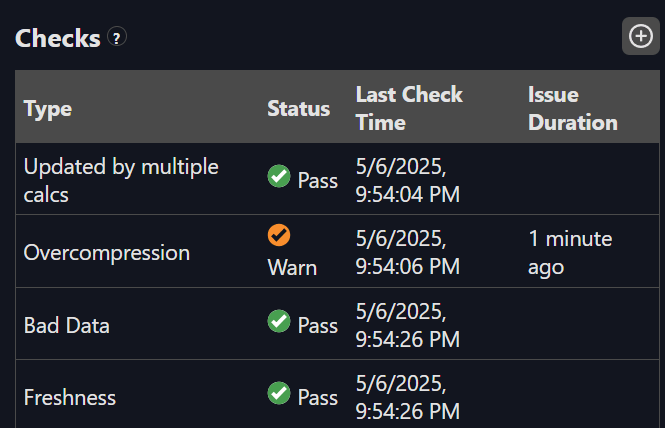Viewport: 665px width, 428px height.
Task: Click the Warn status text
Action: [x=292, y=268]
